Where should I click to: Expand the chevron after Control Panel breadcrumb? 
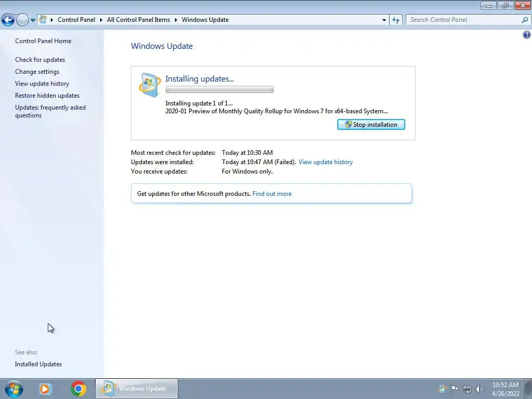point(101,20)
